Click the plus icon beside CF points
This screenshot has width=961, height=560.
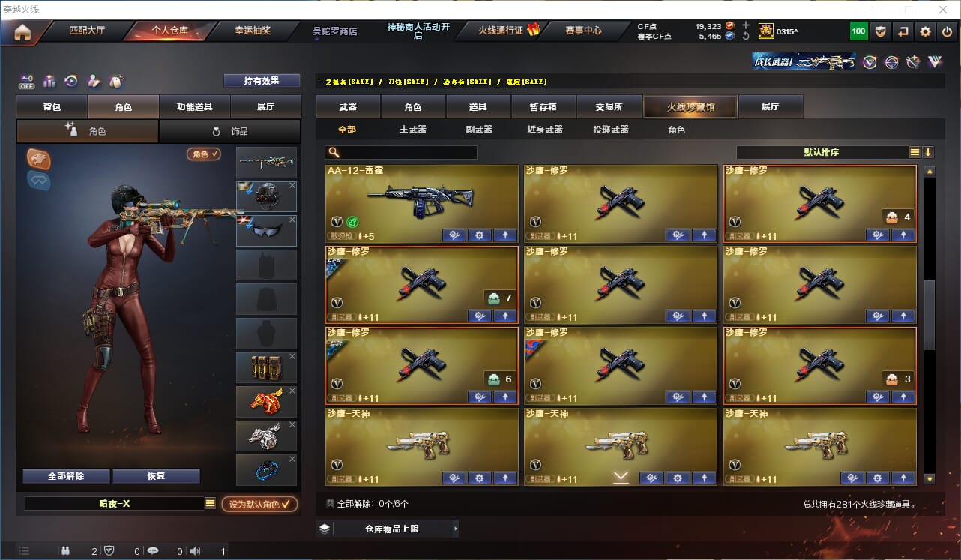pyautogui.click(x=746, y=25)
